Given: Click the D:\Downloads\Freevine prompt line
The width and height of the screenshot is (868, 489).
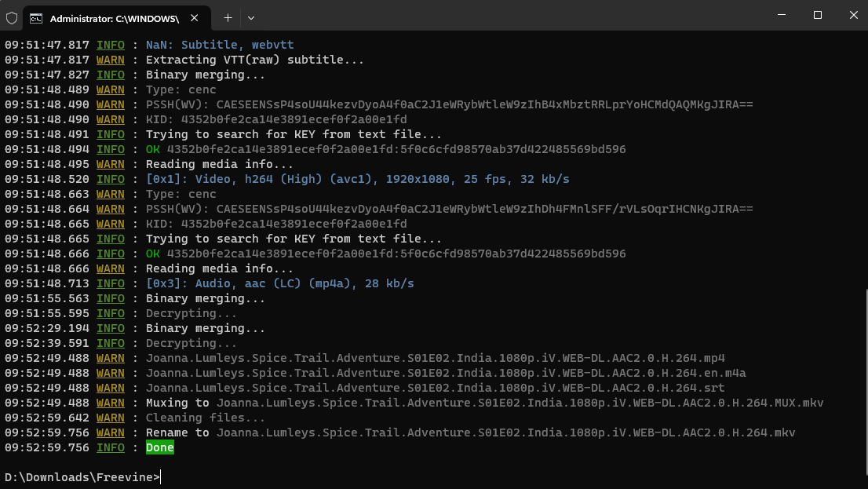Looking at the screenshot, I should pyautogui.click(x=82, y=477).
